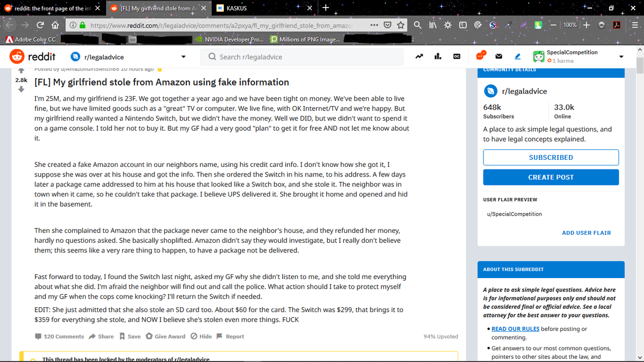This screenshot has width=644, height=362.
Task: Go to the Firefox home page
Action: (55, 25)
